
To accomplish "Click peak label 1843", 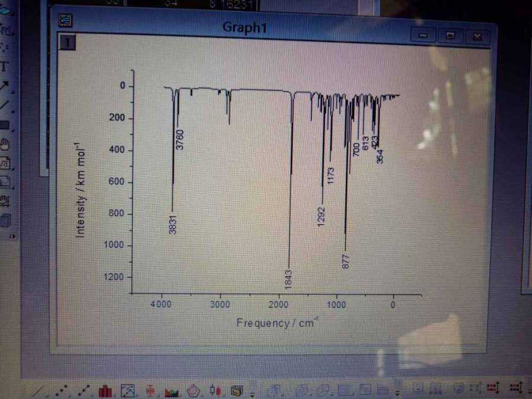I will point(288,280).
